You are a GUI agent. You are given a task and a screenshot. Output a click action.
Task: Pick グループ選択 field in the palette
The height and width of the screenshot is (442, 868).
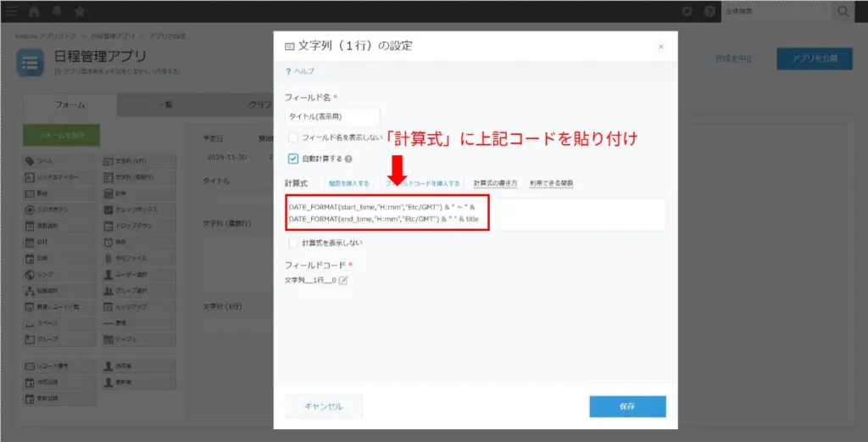pos(139,291)
